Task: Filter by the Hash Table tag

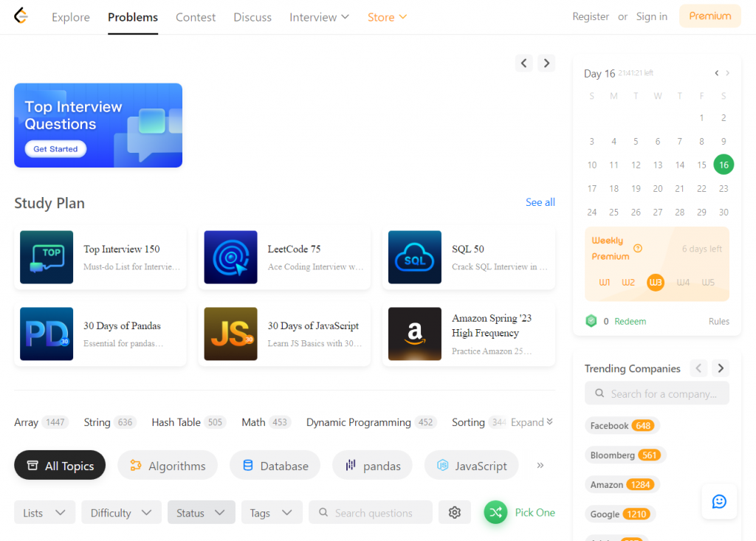Action: click(189, 422)
